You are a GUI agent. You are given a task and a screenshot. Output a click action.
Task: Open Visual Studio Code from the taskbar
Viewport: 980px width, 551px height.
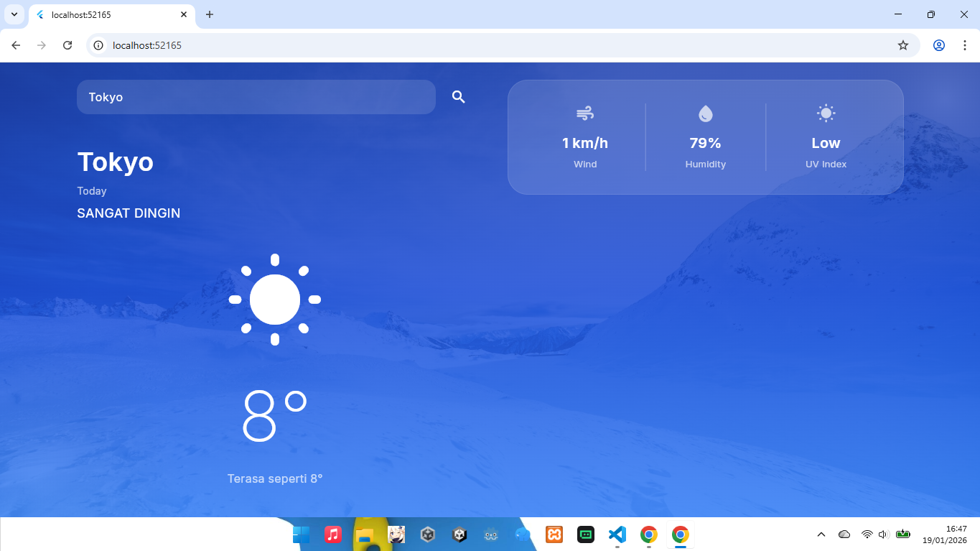617,534
